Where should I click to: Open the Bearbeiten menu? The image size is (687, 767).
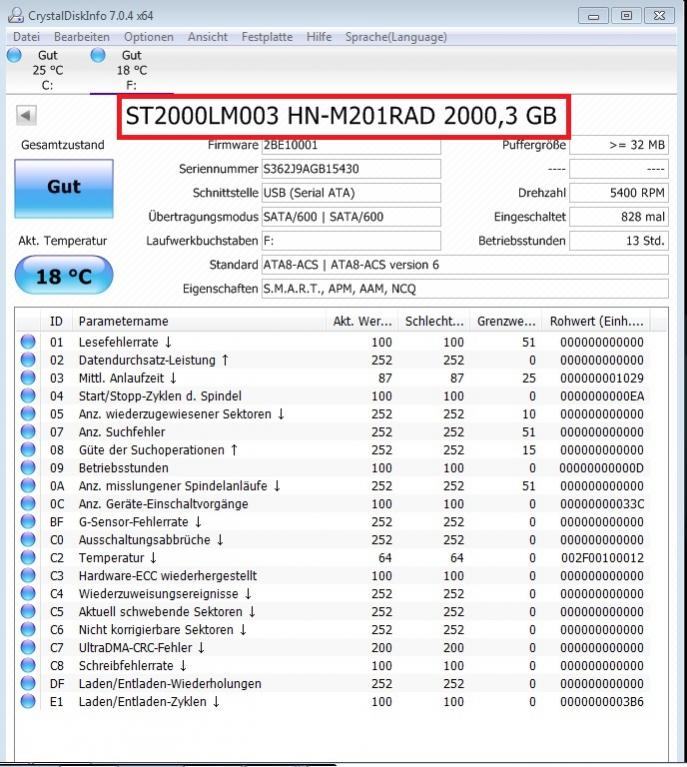[x=82, y=37]
